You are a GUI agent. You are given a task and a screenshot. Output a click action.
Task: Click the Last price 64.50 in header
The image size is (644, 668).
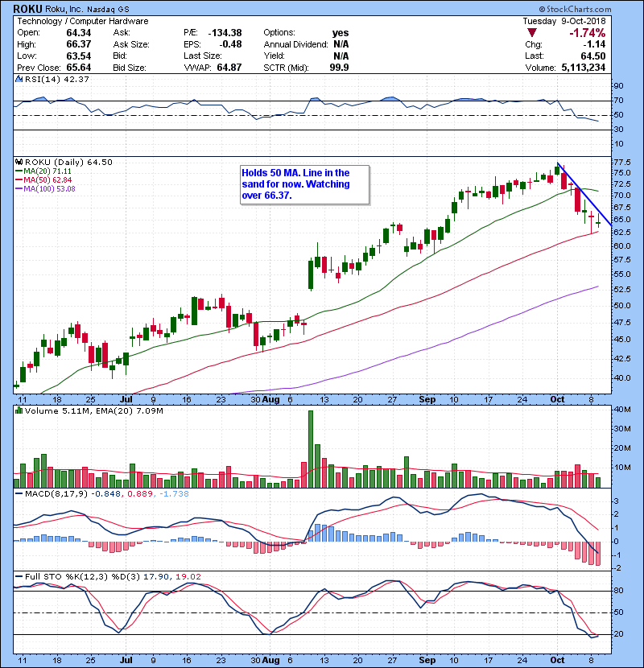point(592,56)
